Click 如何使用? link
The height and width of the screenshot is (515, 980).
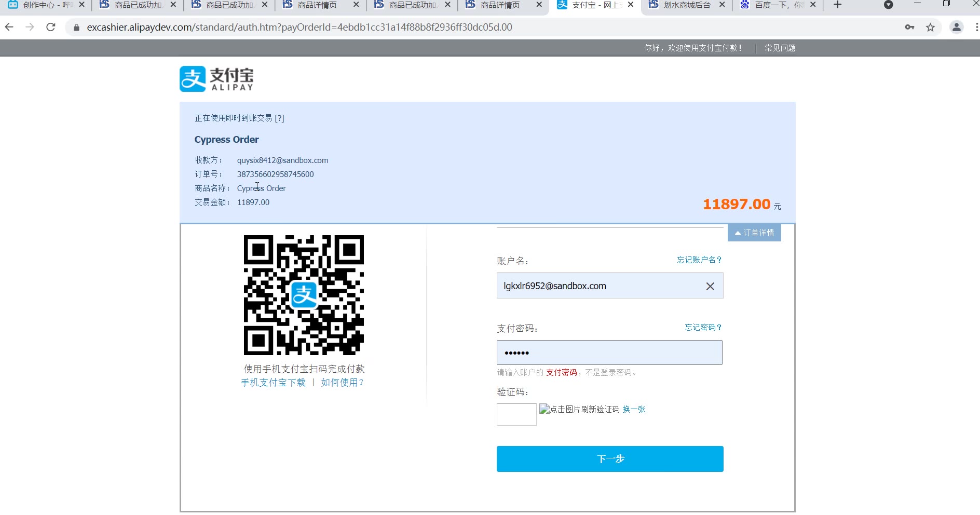[x=343, y=383]
